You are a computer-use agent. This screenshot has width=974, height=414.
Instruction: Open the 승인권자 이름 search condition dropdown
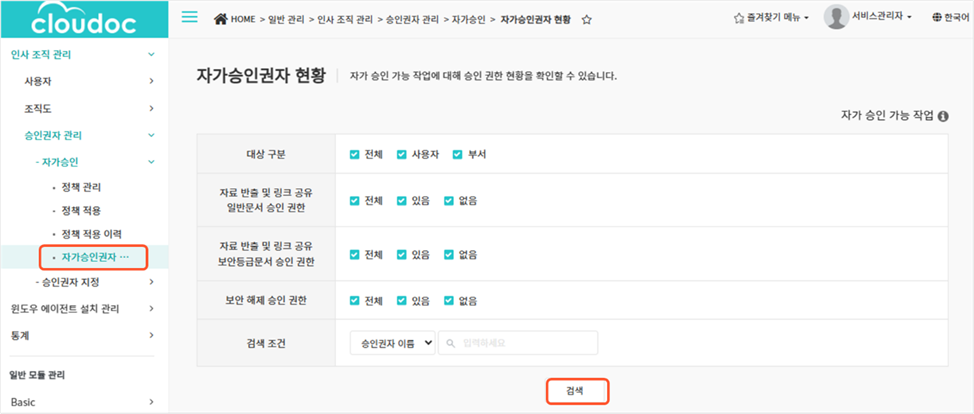pyautogui.click(x=393, y=343)
